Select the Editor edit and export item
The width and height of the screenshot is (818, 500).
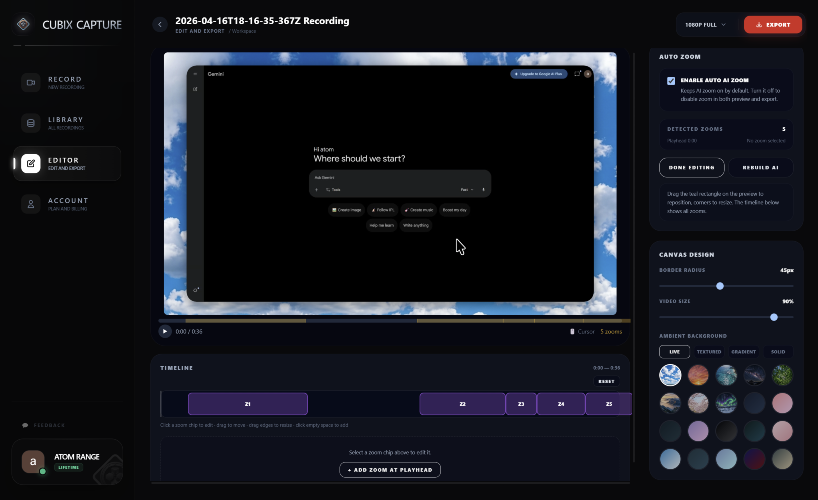(x=67, y=163)
